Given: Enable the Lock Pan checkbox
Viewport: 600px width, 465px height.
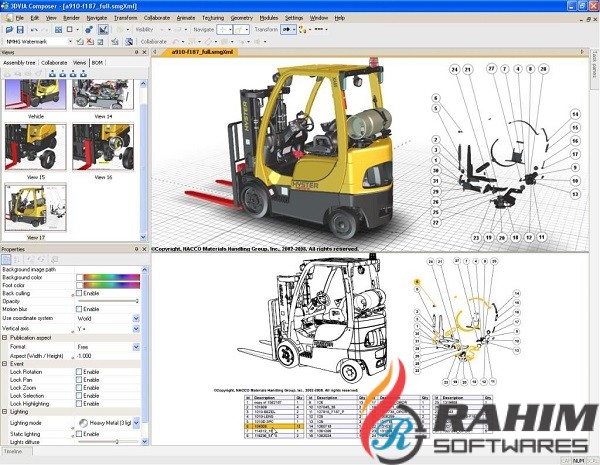Looking at the screenshot, I should coord(79,380).
